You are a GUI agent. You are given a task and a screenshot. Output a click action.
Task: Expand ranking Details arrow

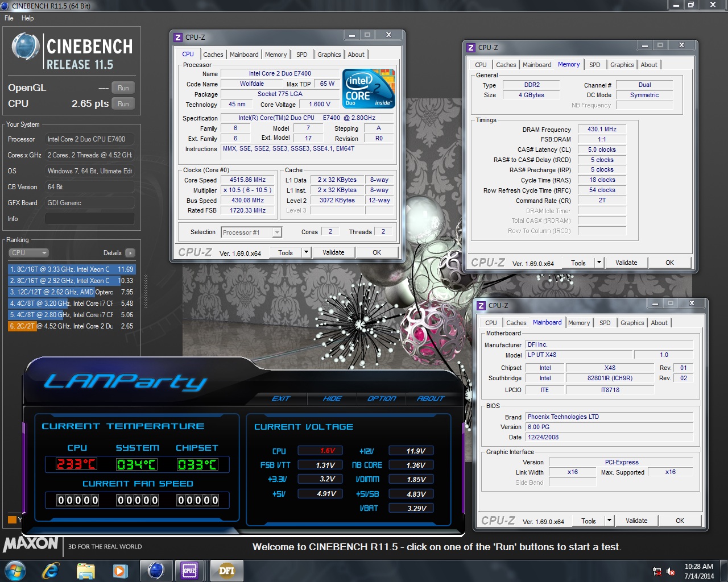tap(130, 253)
